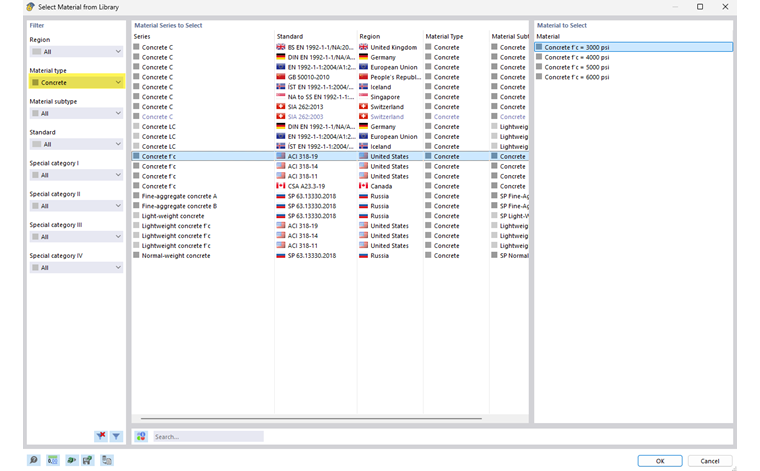This screenshot has width=760, height=471.
Task: Select the NA to SS EN 1992-1-1 Singapore row
Action: (x=330, y=97)
